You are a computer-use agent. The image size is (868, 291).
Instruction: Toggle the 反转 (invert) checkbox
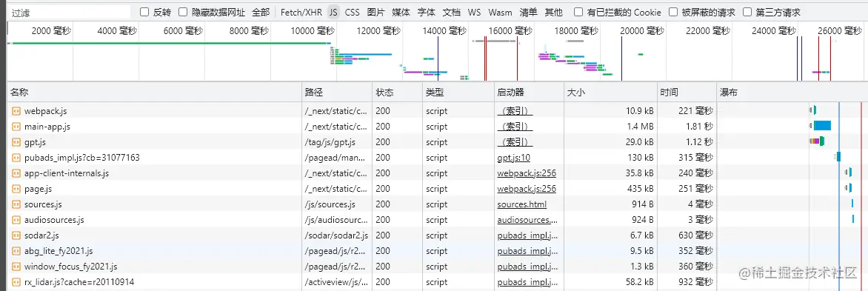144,12
